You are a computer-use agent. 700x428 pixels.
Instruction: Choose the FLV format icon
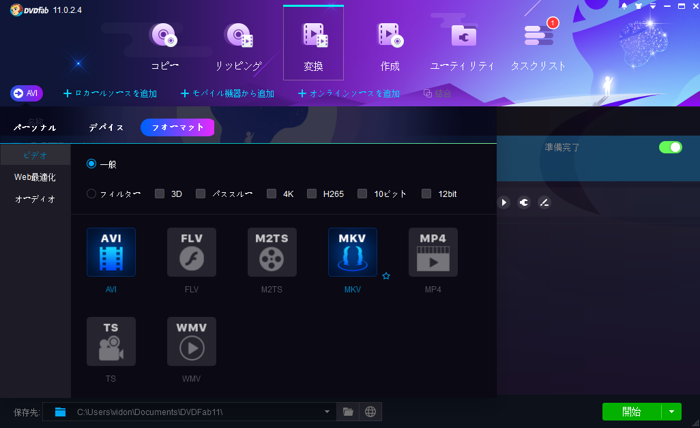pos(192,252)
